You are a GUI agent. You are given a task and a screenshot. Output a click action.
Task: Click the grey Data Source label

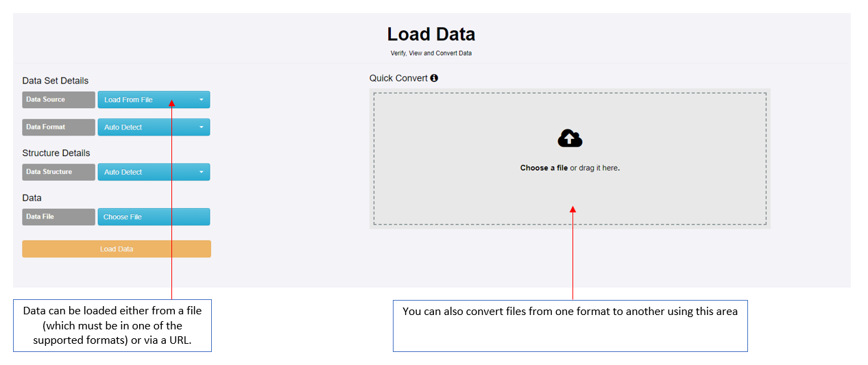point(58,100)
